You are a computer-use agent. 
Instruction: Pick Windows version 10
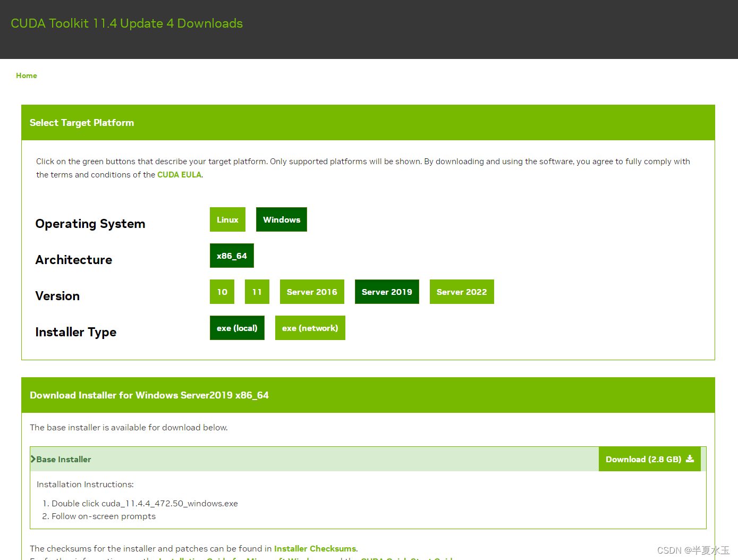[222, 292]
